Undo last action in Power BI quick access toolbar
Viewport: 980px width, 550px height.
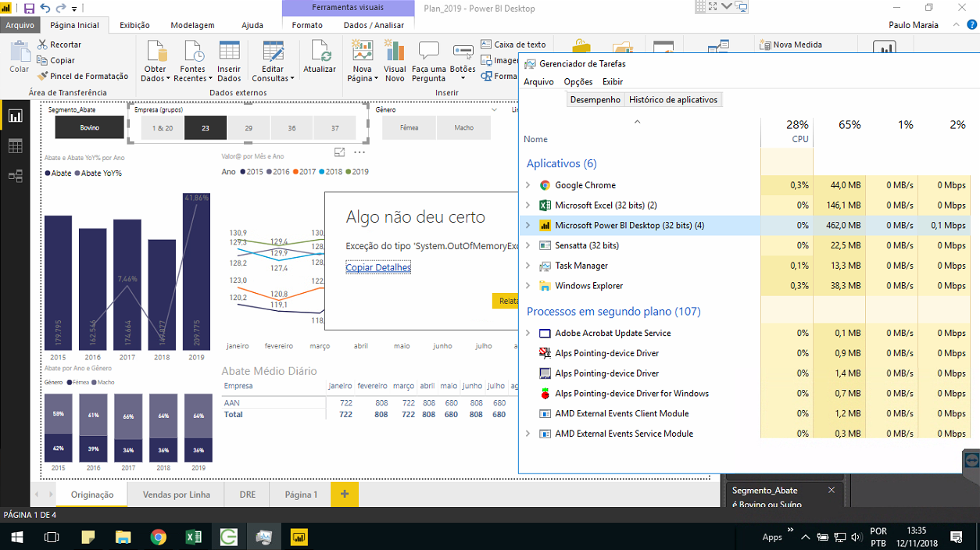tap(45, 8)
